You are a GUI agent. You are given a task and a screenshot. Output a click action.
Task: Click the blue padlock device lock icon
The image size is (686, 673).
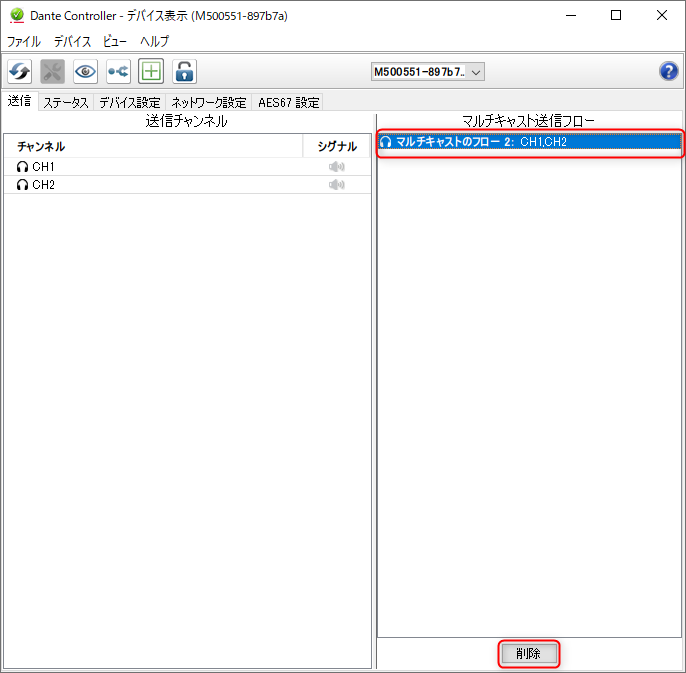pyautogui.click(x=184, y=71)
